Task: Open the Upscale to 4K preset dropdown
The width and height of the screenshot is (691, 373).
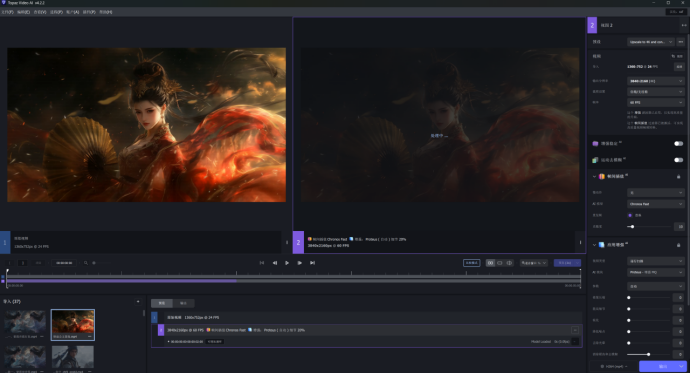Action: click(651, 42)
